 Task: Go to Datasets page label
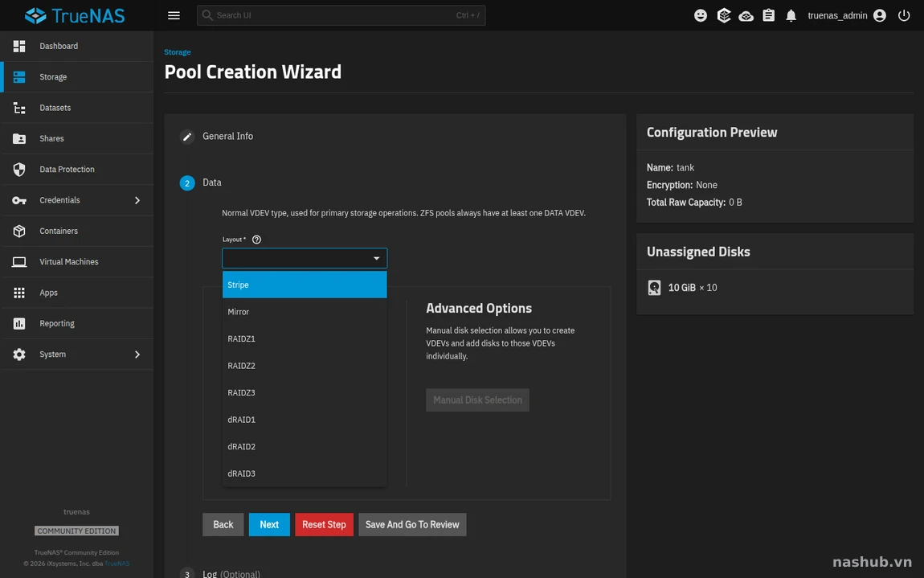(55, 108)
